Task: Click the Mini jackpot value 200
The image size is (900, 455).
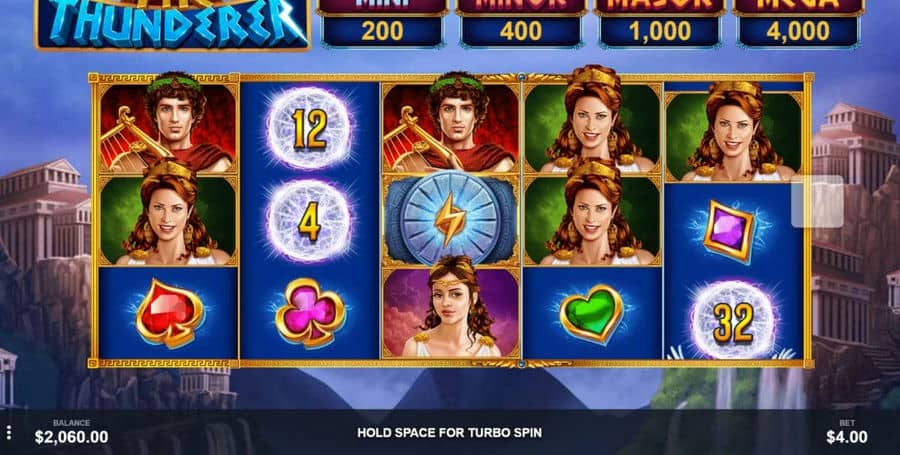Action: (382, 31)
